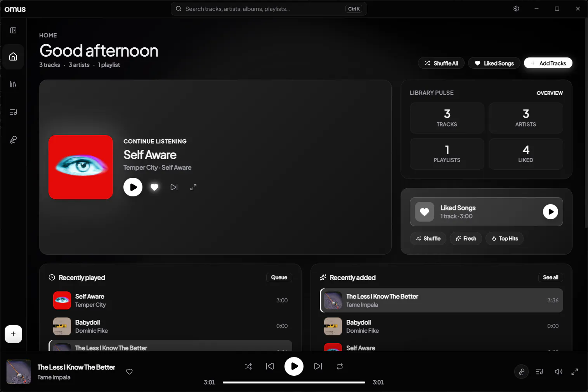Open settings gear icon
Viewport: 588px width, 392px height.
516,9
